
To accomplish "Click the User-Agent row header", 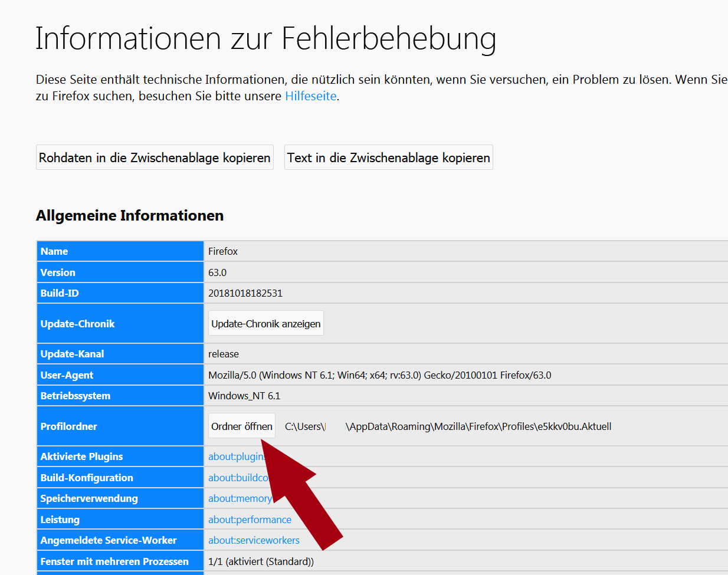I will pos(120,375).
